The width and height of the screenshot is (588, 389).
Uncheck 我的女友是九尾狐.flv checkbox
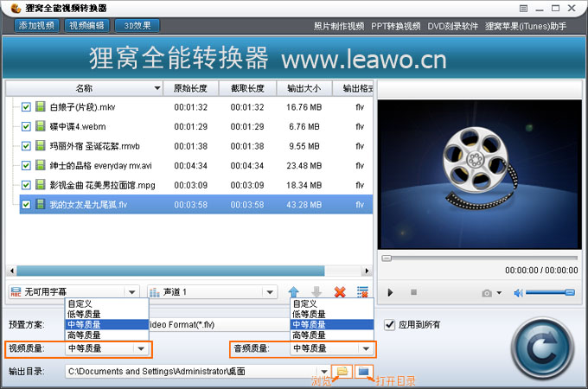[26, 204]
